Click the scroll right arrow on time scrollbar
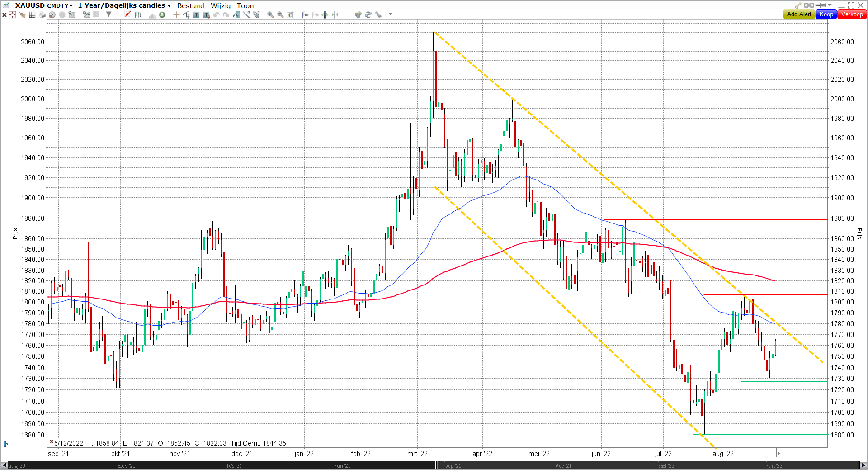 pos(863,465)
